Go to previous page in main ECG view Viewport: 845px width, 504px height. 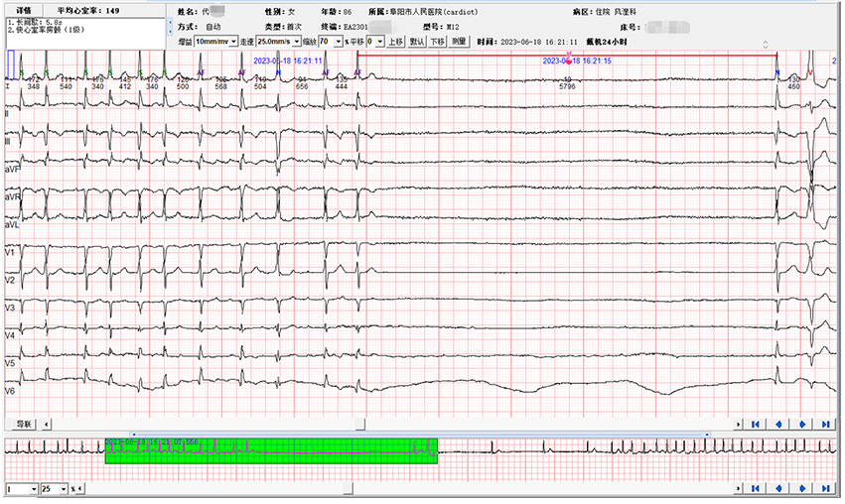[778, 425]
